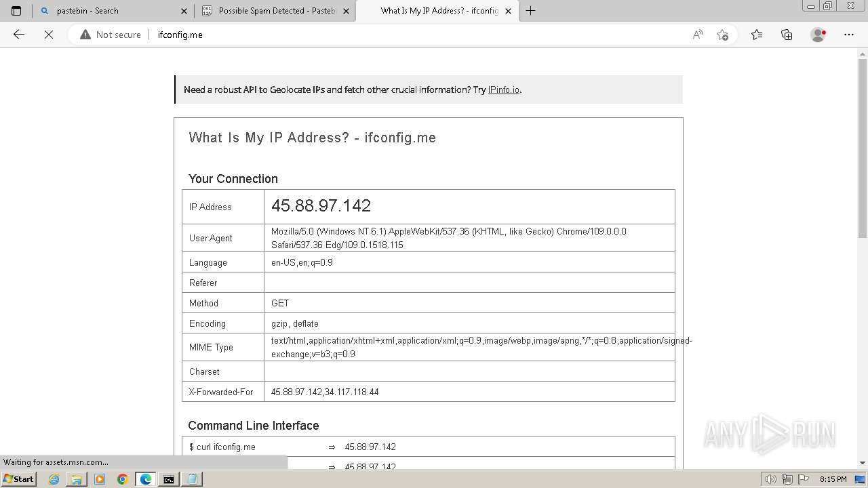This screenshot has height=488, width=868.
Task: Open Windows Media Player from the taskbar
Action: pos(100,479)
